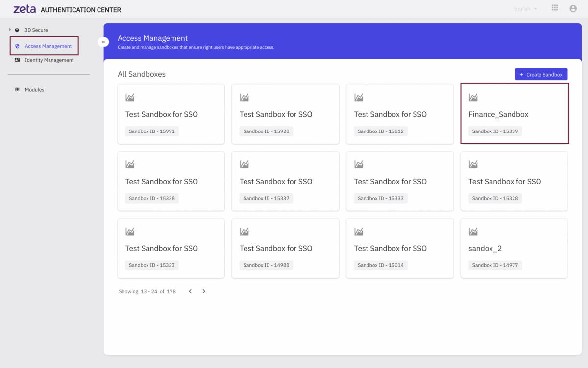The image size is (588, 368).
Task: Open sandbox card with ID 15991
Action: coord(171,114)
